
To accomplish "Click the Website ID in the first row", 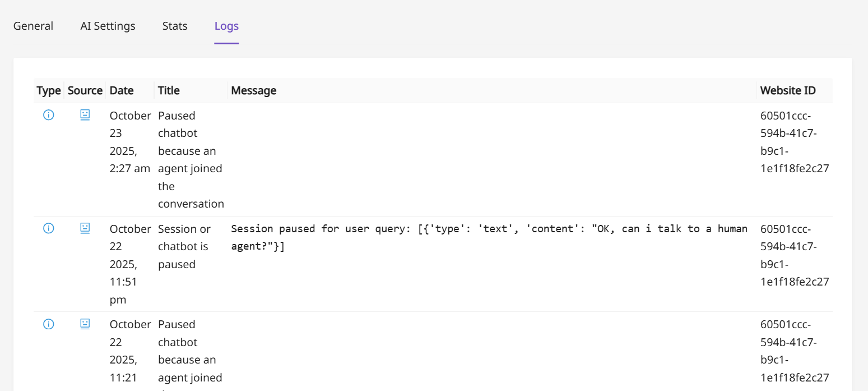I will tap(794, 142).
